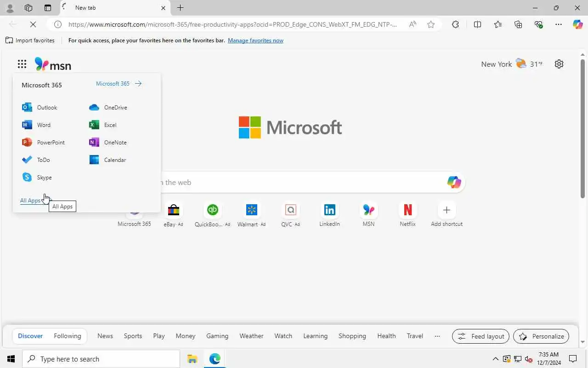The width and height of the screenshot is (588, 368).
Task: Open Outlook from Microsoft 365 panel
Action: pos(40,107)
